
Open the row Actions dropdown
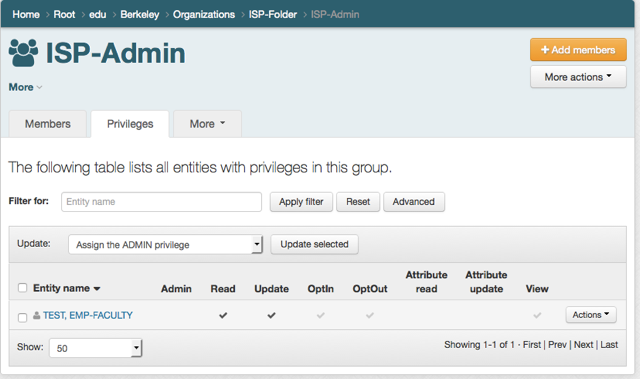(x=591, y=315)
